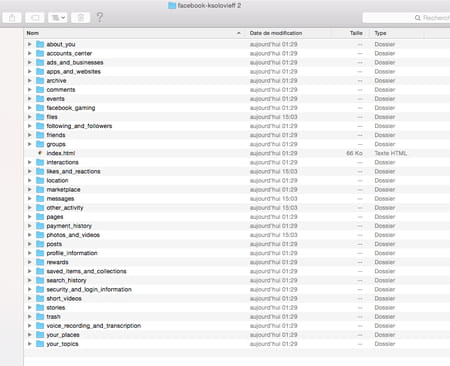Select the other_activity folder icon
Screen dimensions: 450x366
point(40,207)
